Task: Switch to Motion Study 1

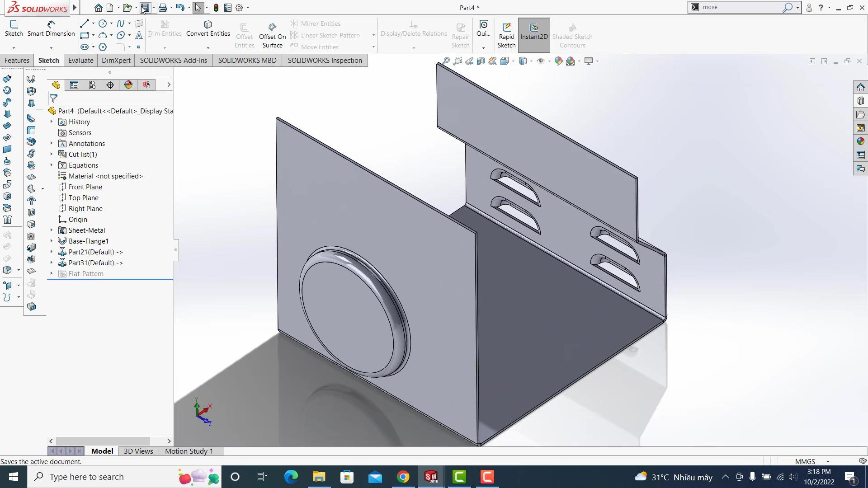Action: point(189,451)
